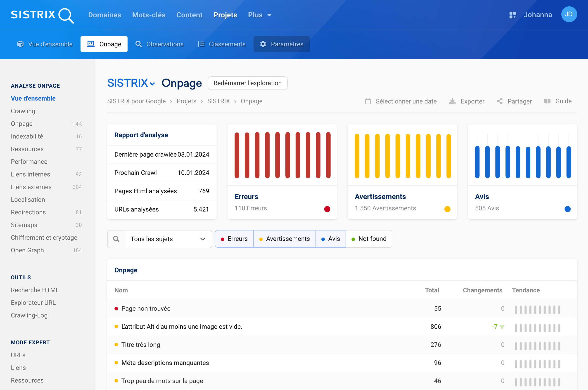The image size is (588, 390).
Task: Expand the Plus menu dropdown
Action: coord(260,15)
